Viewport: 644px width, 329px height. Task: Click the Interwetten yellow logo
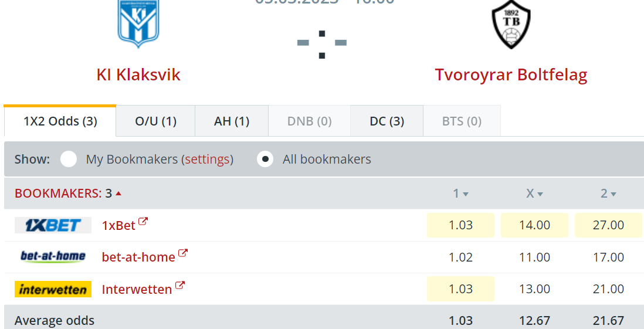coord(53,289)
